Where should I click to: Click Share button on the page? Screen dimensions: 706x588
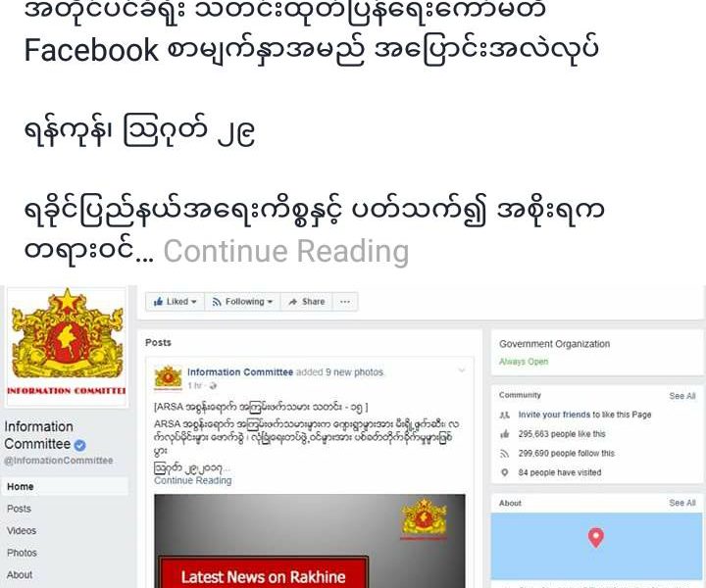(x=307, y=302)
